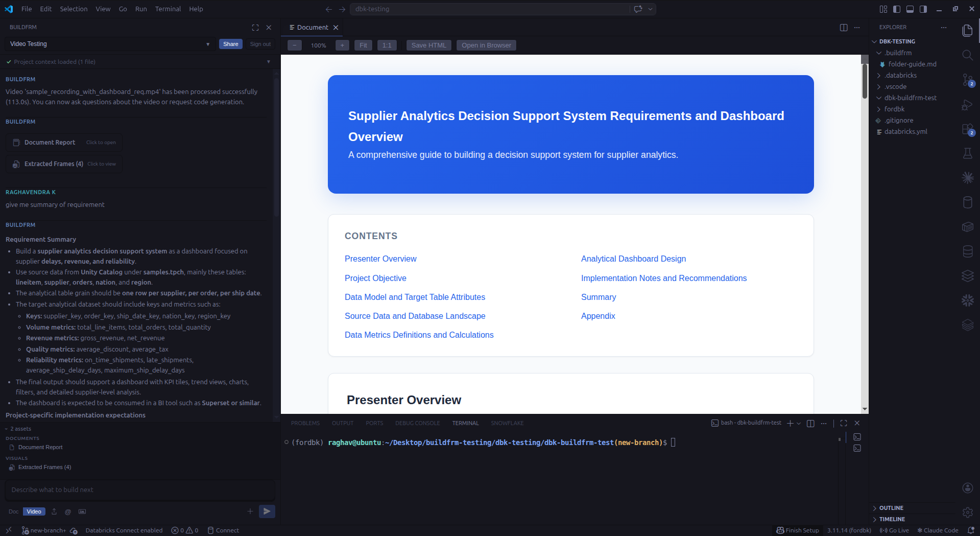Open the Analytical Dashboard Design link

click(x=633, y=259)
